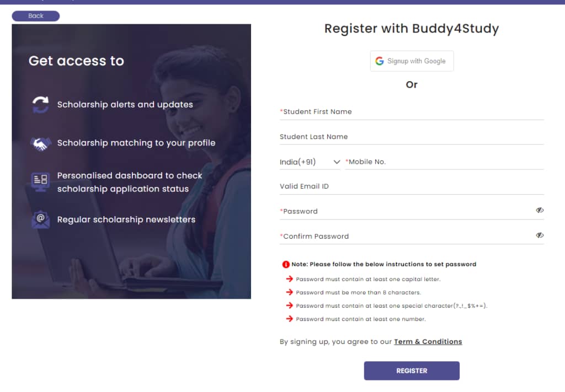The height and width of the screenshot is (392, 565).
Task: Click the personalised dashboard monitor icon
Action: 40,181
